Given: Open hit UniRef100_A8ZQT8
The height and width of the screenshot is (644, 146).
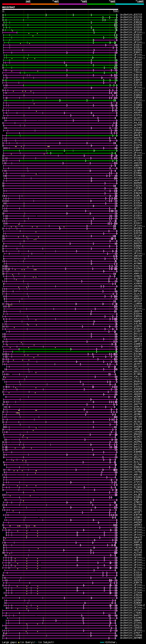Looking at the screenshot, I should [131, 580].
